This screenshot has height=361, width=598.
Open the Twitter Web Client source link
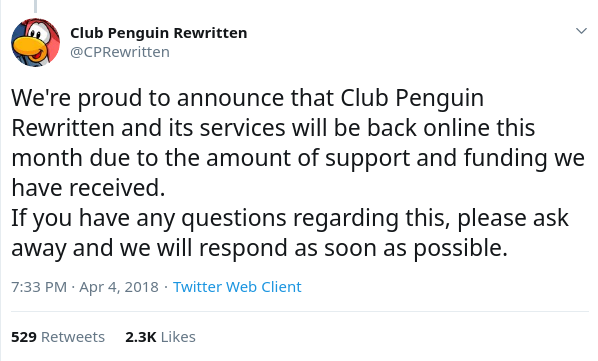click(x=237, y=287)
